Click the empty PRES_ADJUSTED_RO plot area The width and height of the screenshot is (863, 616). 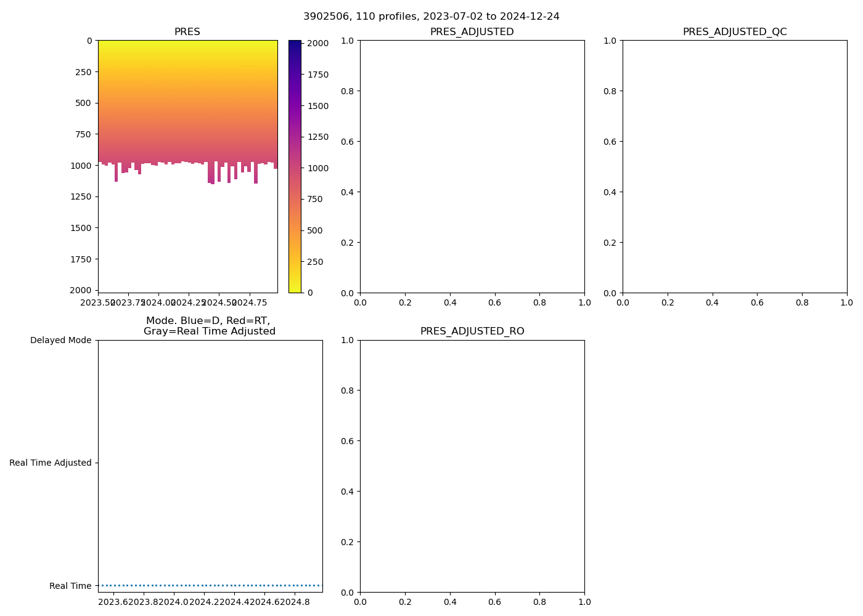click(472, 466)
